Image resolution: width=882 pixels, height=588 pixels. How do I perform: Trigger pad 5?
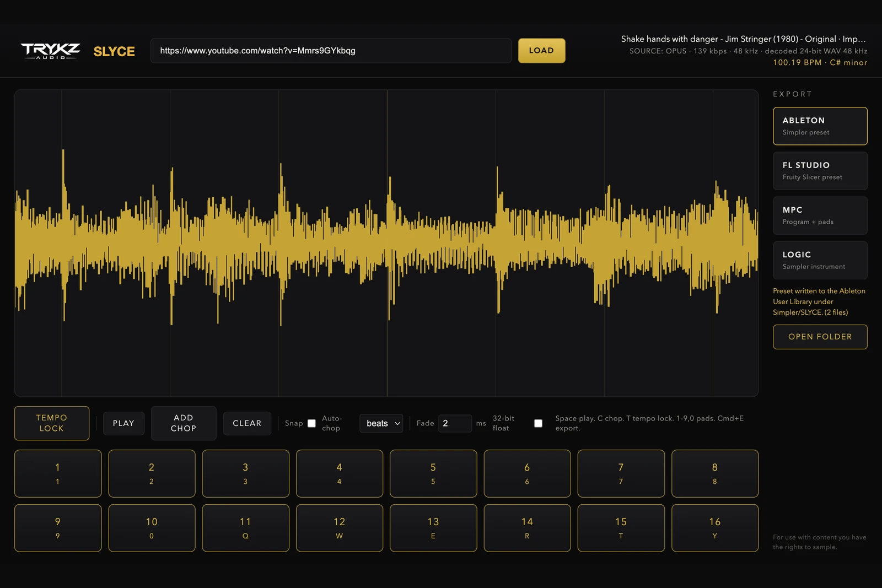433,473
